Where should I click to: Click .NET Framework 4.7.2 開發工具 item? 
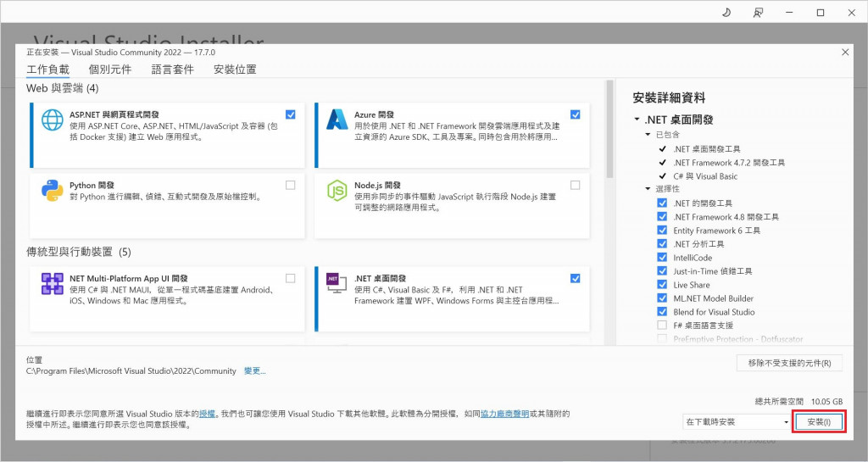(x=729, y=163)
